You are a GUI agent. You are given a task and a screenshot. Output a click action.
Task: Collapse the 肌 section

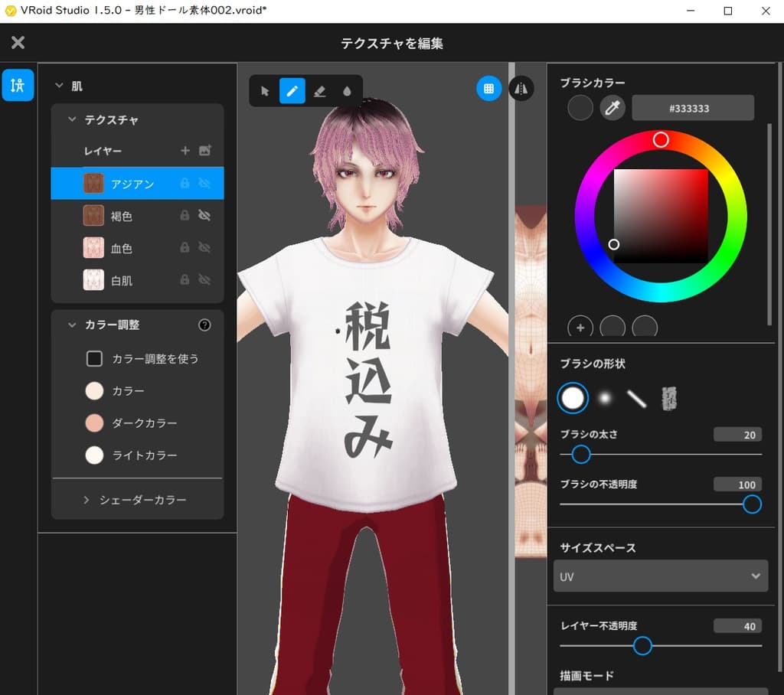pos(60,86)
